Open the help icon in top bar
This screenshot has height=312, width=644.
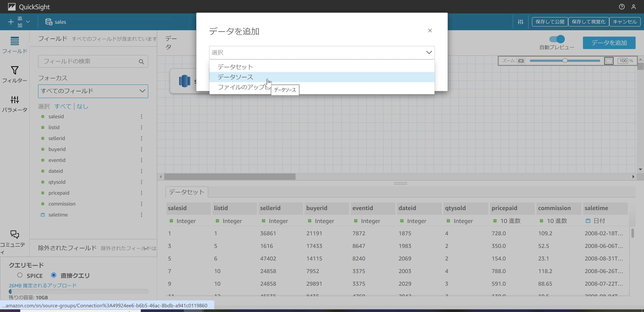622,7
